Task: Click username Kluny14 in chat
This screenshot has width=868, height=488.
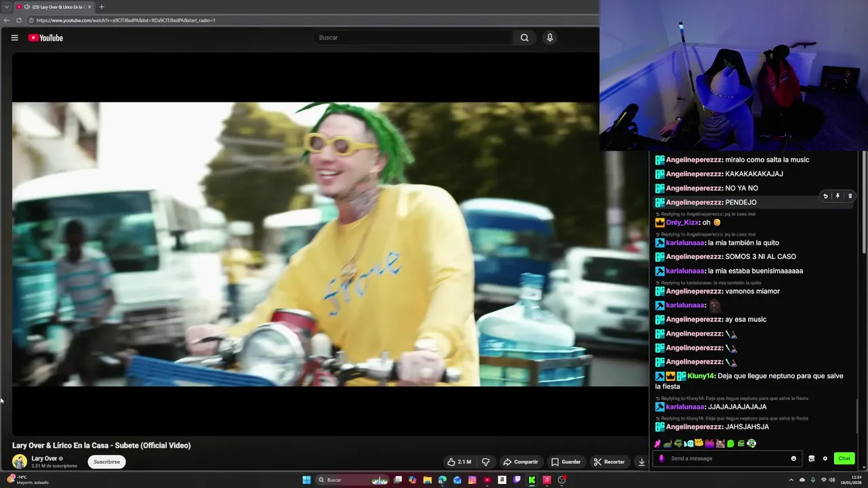Action: coord(701,375)
